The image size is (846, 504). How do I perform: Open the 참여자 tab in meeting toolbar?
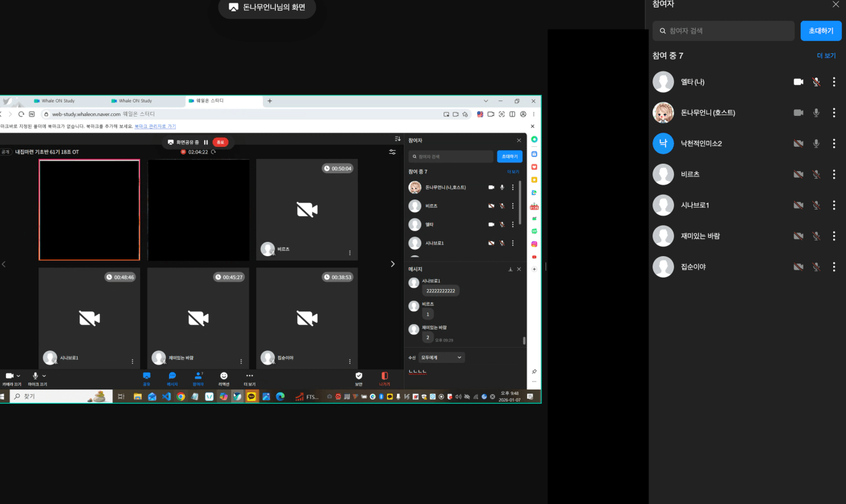click(x=198, y=376)
